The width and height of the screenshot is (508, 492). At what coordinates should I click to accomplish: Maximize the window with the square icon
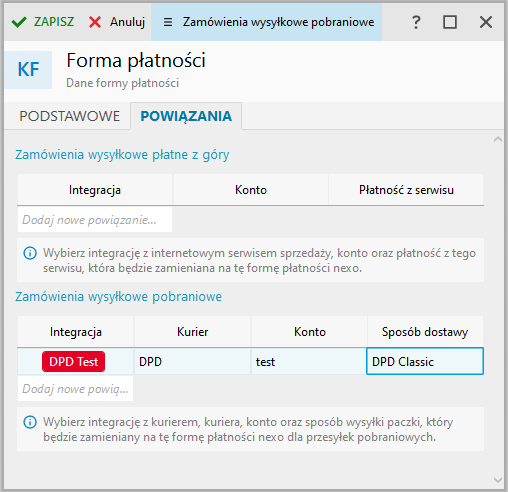450,22
